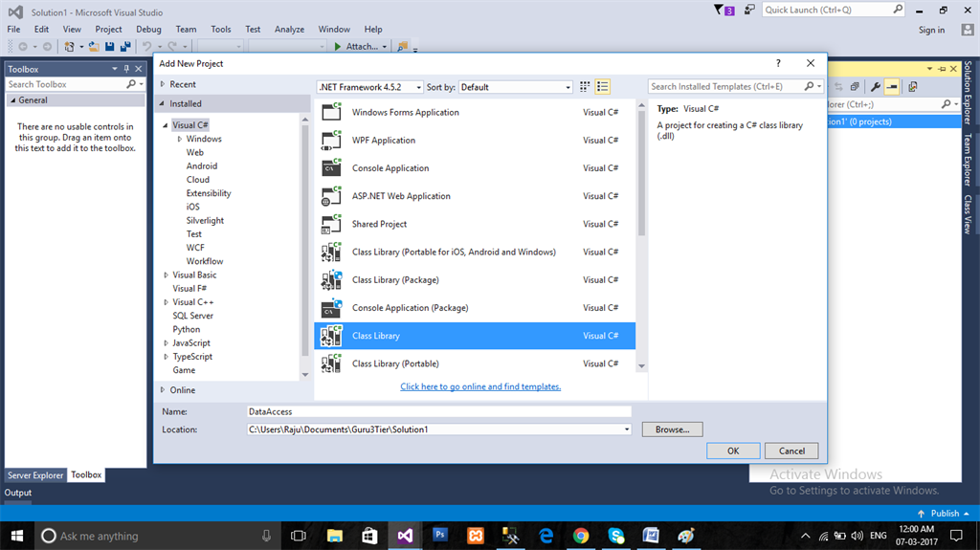
Task: Click the project Name input field
Action: tap(438, 411)
